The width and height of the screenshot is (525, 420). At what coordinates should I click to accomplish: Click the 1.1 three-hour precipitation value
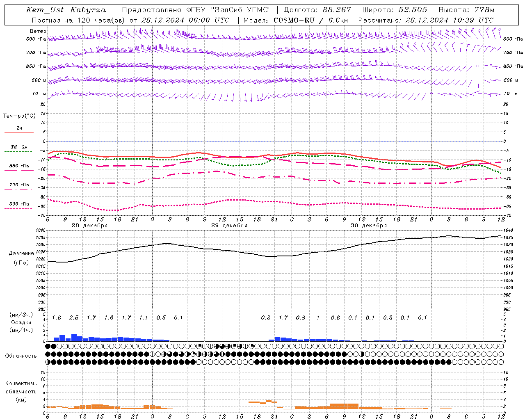click(x=143, y=318)
